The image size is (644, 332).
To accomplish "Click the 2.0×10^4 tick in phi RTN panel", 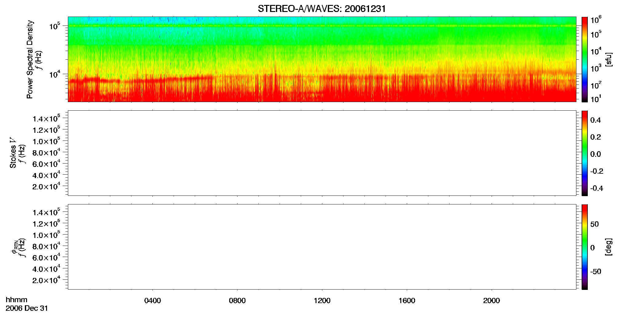I will [46, 279].
